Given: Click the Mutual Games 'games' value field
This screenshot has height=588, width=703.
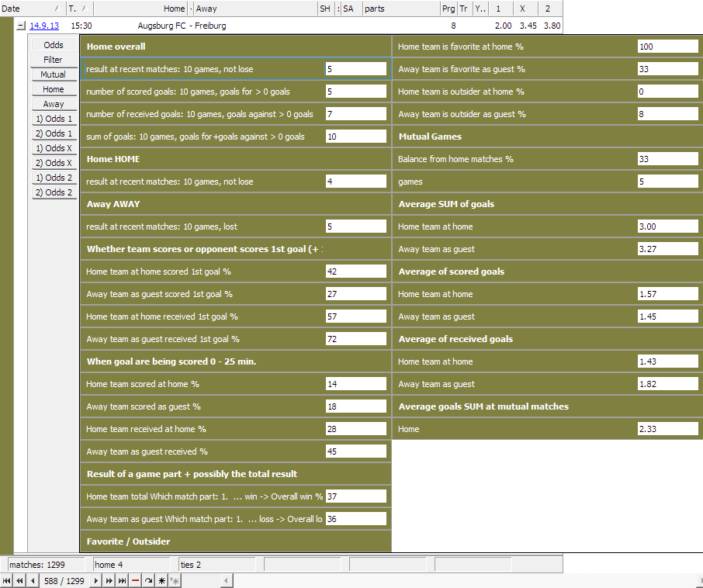Looking at the screenshot, I should 668,182.
